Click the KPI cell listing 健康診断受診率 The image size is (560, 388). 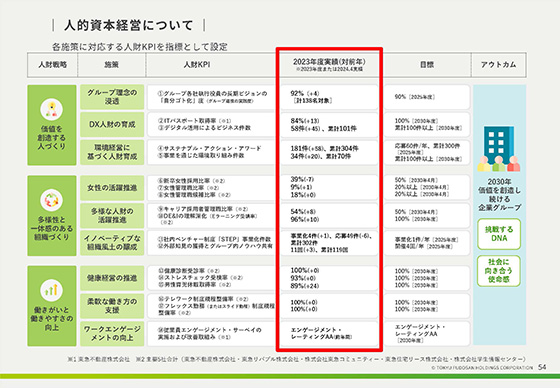pyautogui.click(x=211, y=278)
